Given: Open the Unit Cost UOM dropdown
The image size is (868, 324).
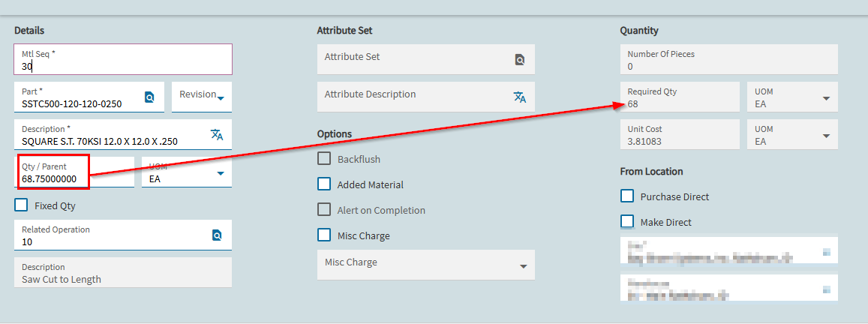Looking at the screenshot, I should pos(826,136).
